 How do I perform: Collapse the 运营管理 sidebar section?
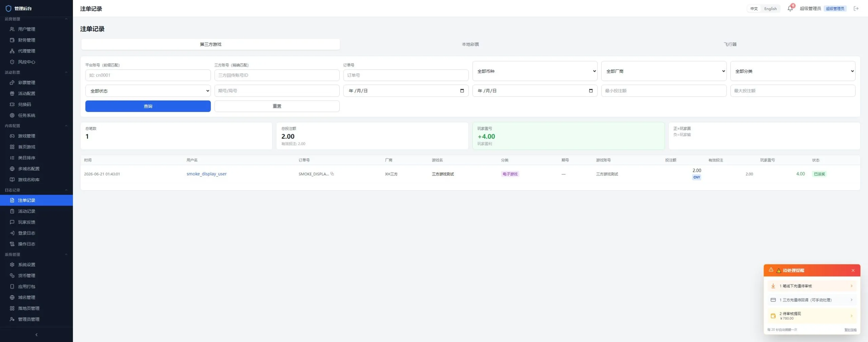[36, 19]
